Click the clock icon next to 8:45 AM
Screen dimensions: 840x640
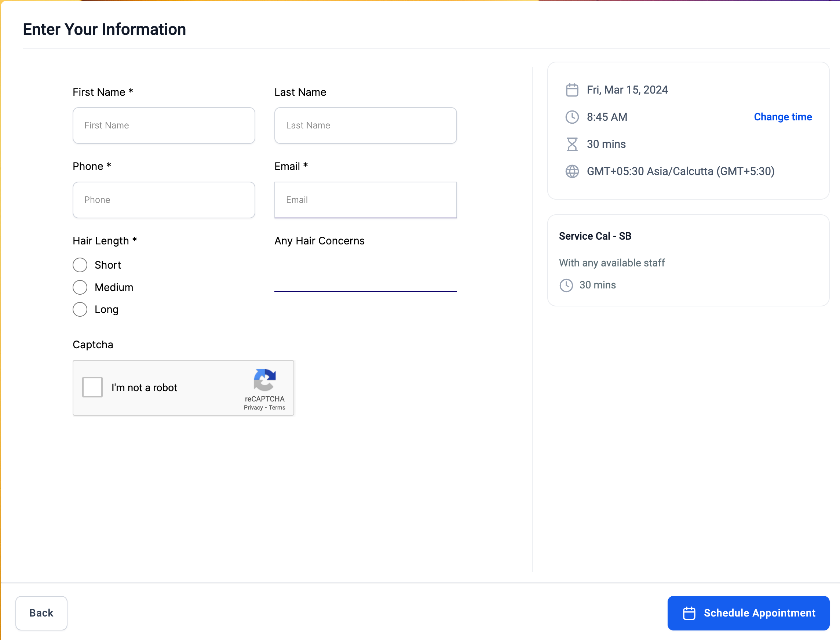click(571, 117)
